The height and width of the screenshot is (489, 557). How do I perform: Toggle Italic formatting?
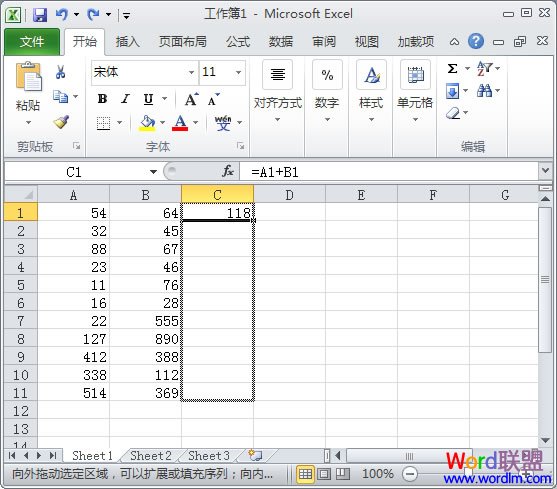click(125, 99)
